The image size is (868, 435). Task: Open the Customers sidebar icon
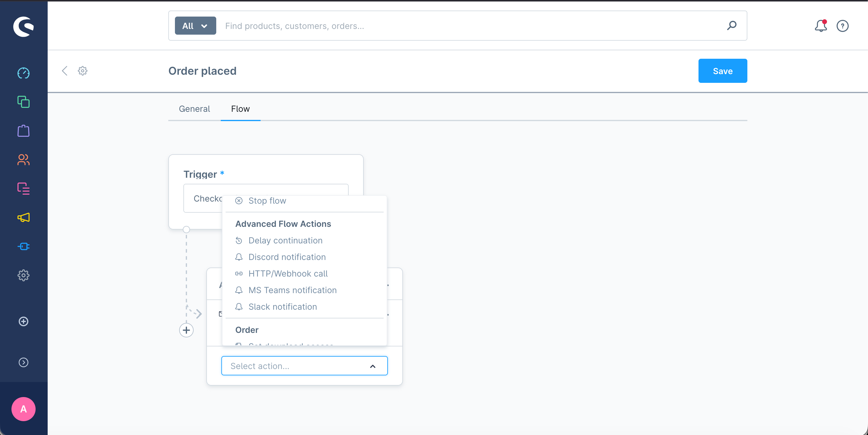pyautogui.click(x=23, y=160)
